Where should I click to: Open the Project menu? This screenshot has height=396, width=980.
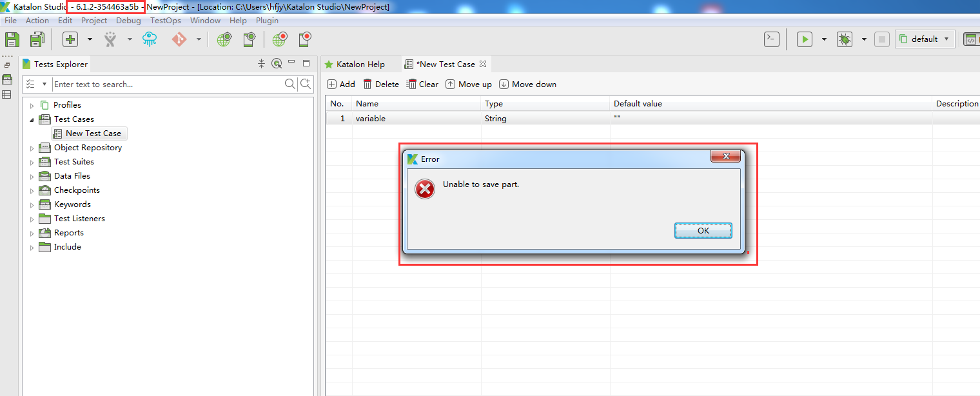pyautogui.click(x=94, y=20)
